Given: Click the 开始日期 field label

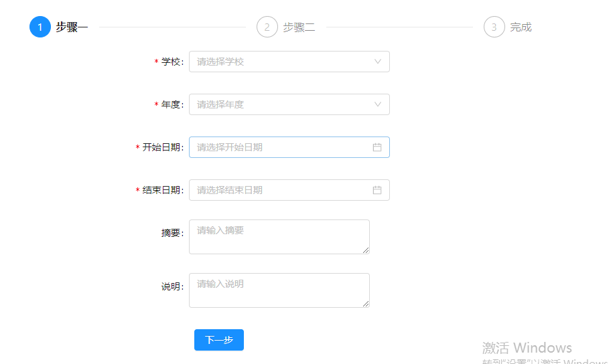Looking at the screenshot, I should (x=161, y=147).
